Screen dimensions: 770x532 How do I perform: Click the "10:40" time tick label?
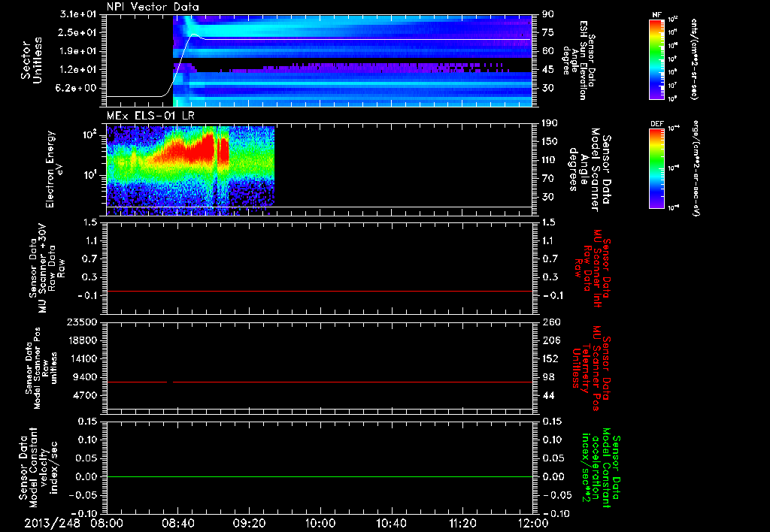pos(391,523)
